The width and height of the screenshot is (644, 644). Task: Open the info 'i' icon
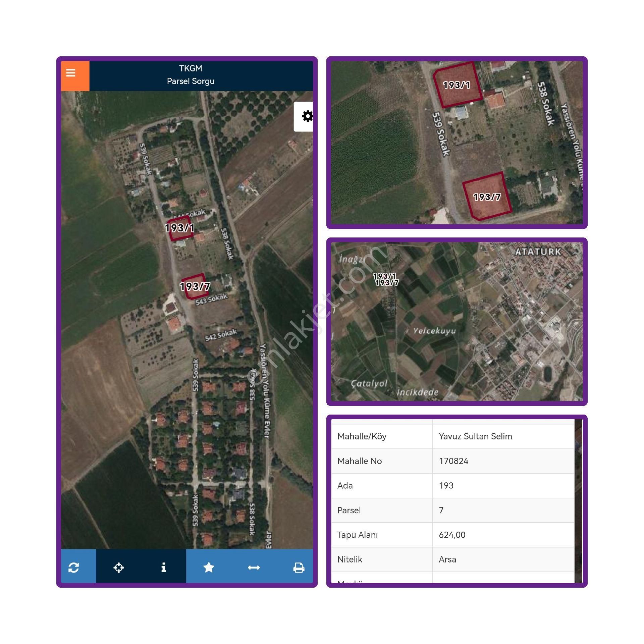click(x=163, y=568)
